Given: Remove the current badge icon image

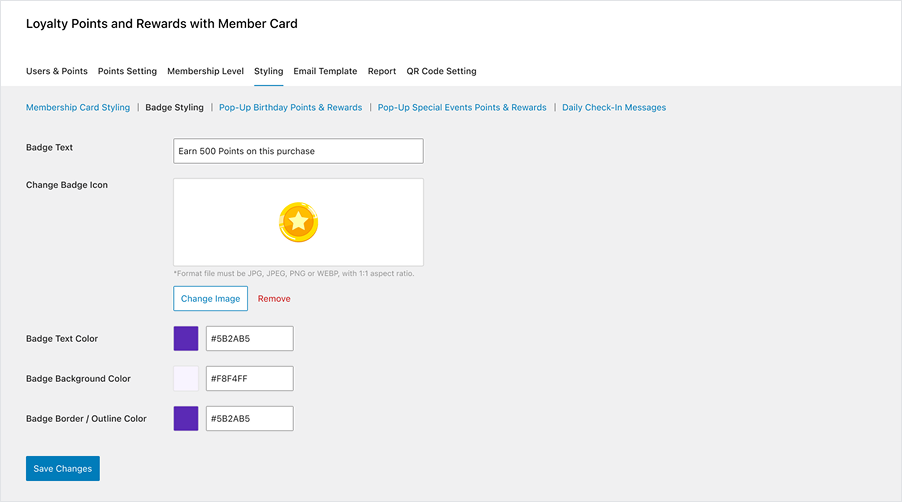Looking at the screenshot, I should pos(274,299).
